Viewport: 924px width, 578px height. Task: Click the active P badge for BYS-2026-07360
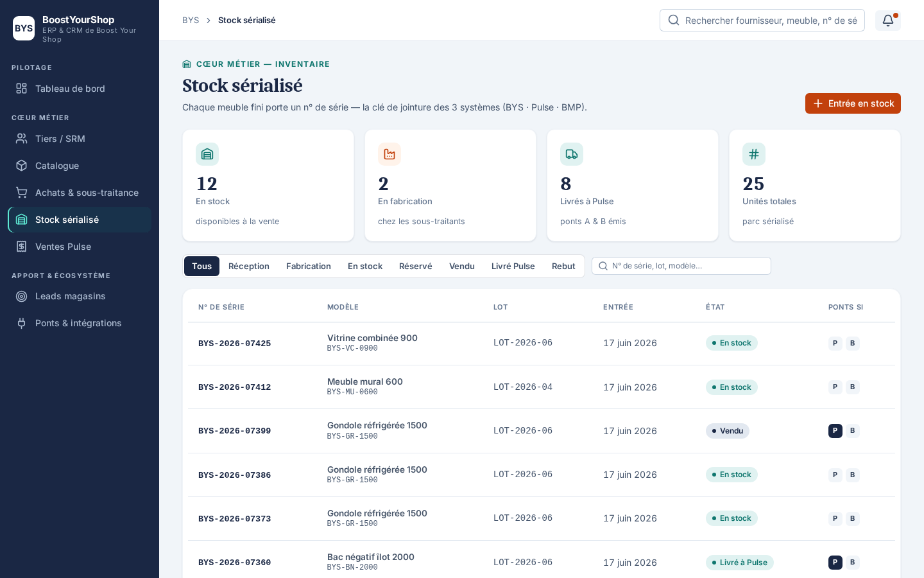[835, 563]
